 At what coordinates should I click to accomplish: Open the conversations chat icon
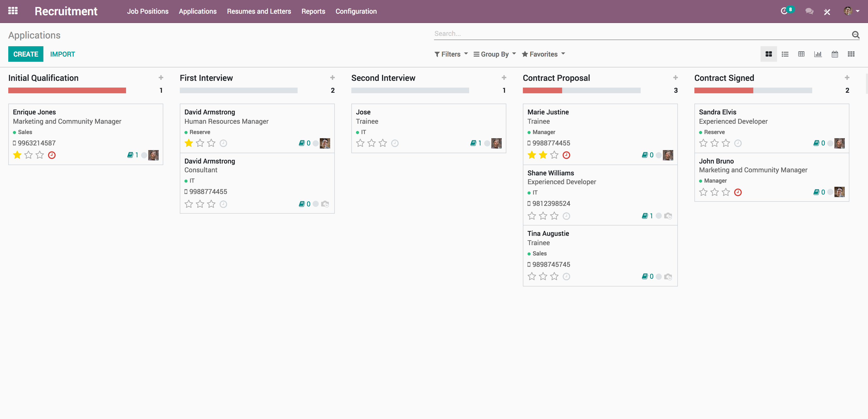click(x=809, y=11)
